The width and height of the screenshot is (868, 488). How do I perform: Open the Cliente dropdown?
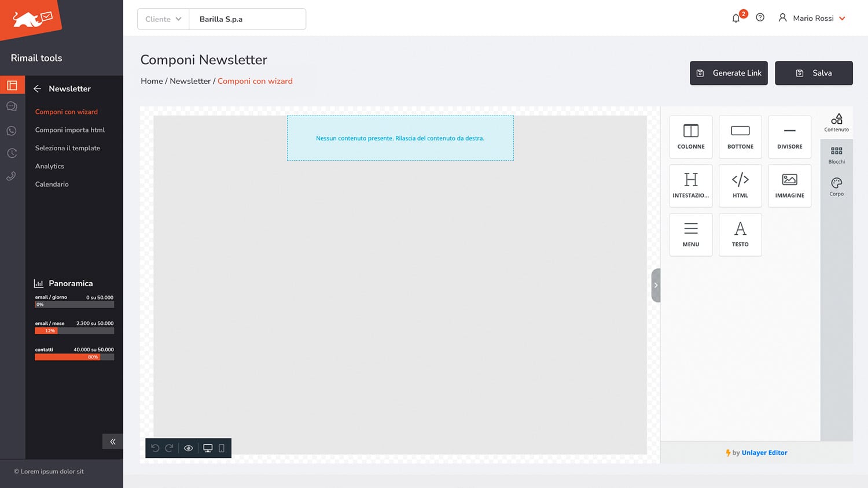pyautogui.click(x=163, y=19)
